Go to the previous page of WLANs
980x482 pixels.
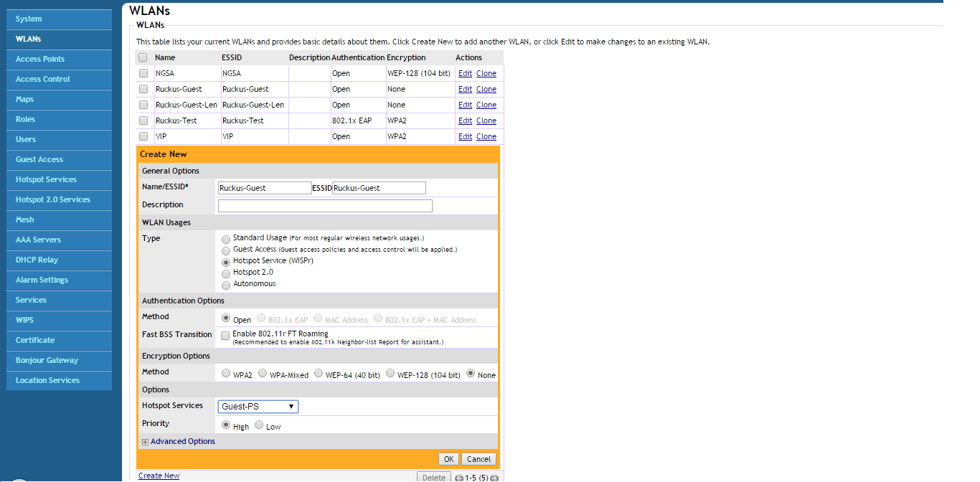459,478
